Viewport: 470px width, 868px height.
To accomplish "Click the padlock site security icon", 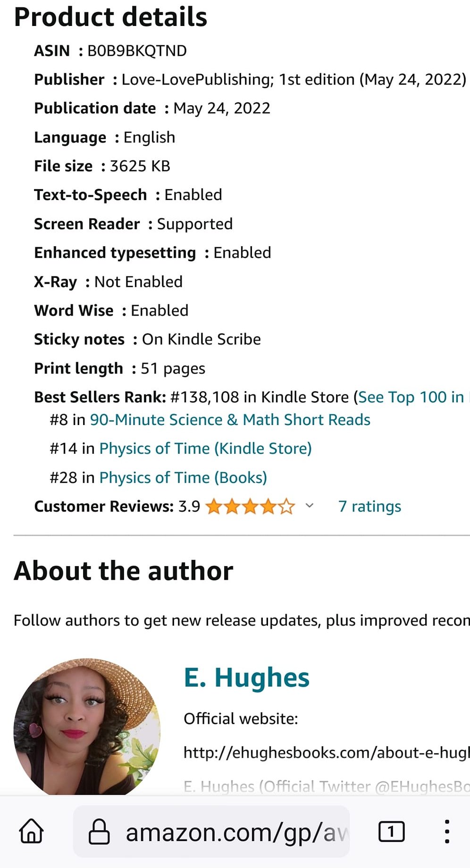I will click(x=99, y=831).
